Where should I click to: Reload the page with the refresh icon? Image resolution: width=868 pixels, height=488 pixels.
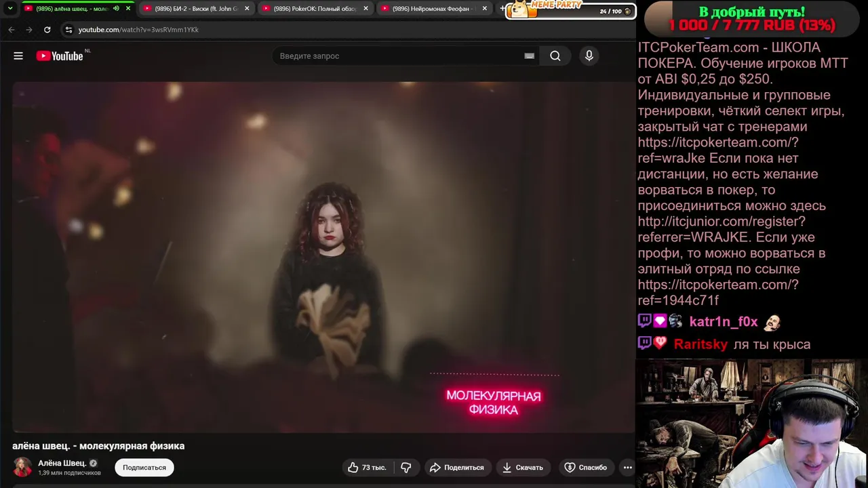(x=47, y=30)
